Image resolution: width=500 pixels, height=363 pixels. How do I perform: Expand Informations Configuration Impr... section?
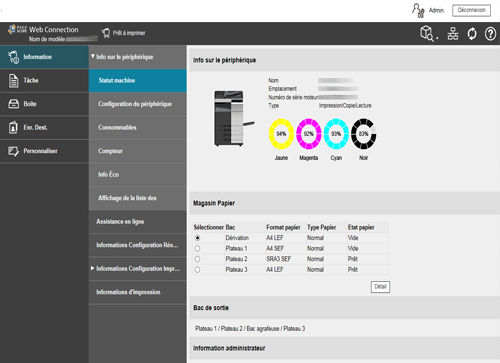coord(138,269)
